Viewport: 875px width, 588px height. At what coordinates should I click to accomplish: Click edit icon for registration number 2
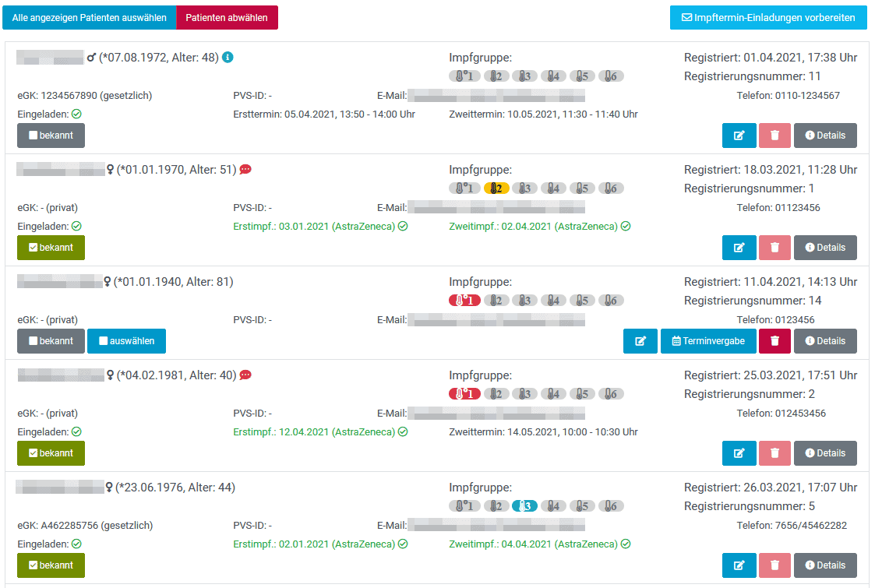(x=739, y=453)
